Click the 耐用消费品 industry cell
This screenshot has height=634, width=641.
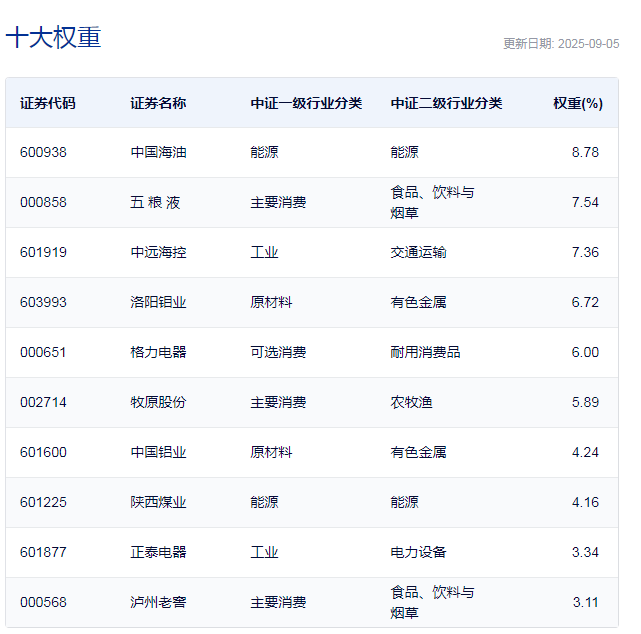click(425, 352)
